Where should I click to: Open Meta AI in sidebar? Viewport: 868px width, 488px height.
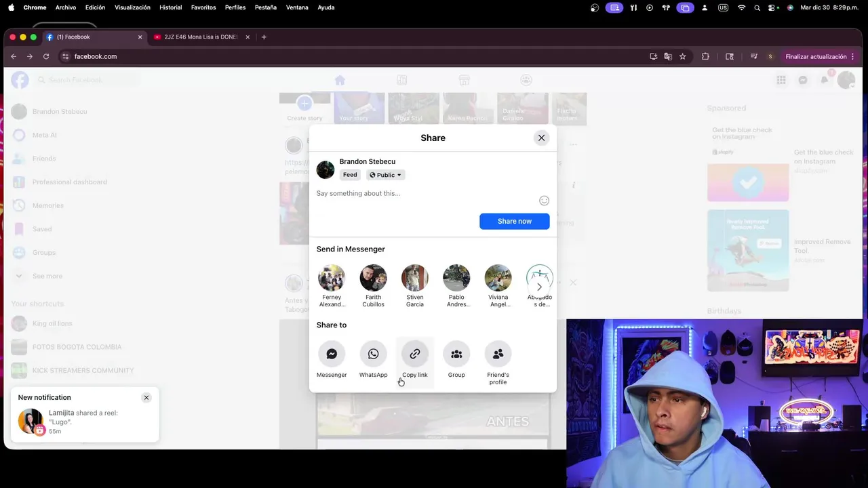(x=44, y=135)
